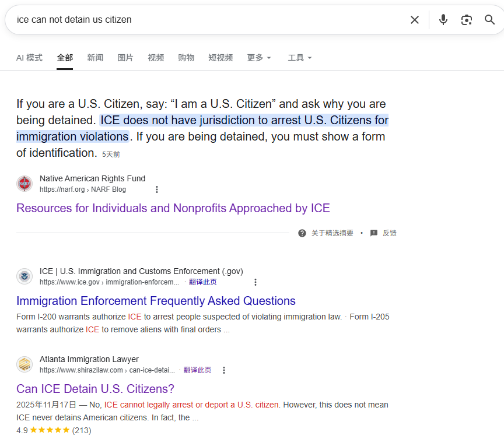
Task: Switch to the 短视频 tab
Action: 220,58
